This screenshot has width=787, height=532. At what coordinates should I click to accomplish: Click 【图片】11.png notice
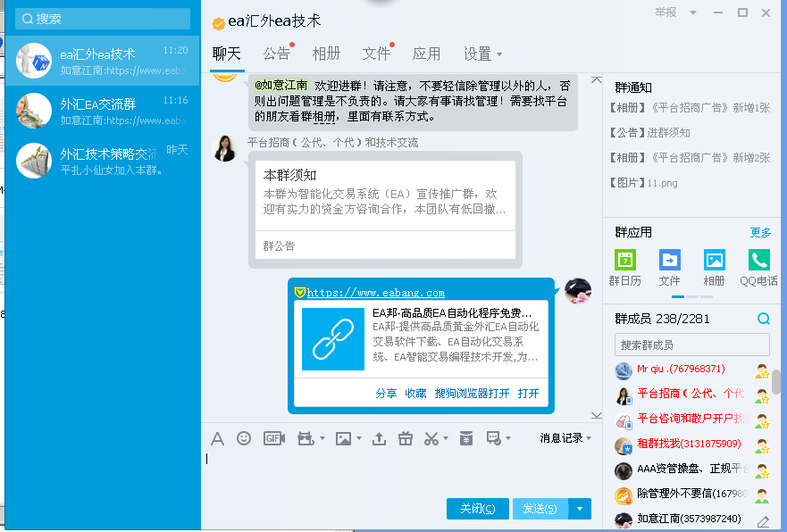pyautogui.click(x=643, y=183)
